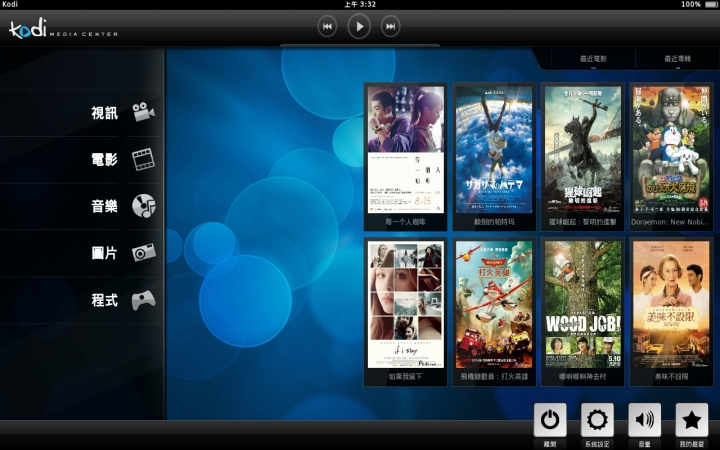Switch to the 最近電影 tab

point(593,59)
